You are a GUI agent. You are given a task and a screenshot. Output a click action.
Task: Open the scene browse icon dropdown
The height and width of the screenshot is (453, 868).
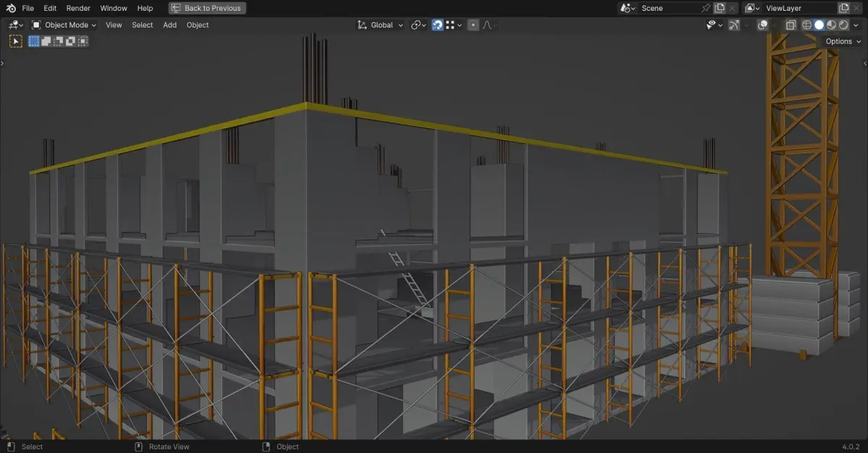pyautogui.click(x=628, y=8)
